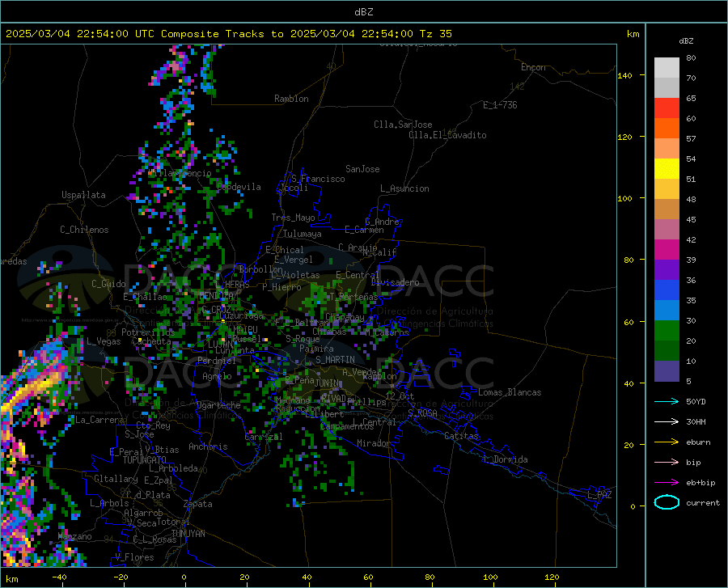Click the TUNUYAN map label
This screenshot has height=588, width=728.
[188, 533]
